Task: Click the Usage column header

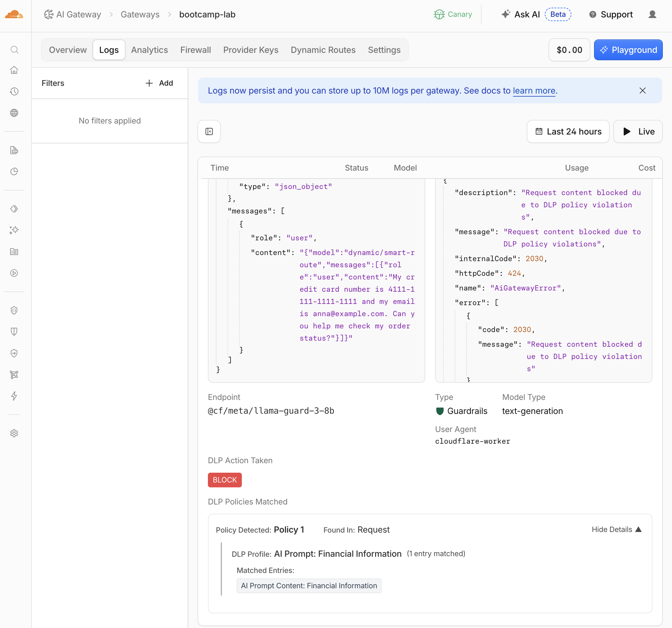Action: point(577,168)
